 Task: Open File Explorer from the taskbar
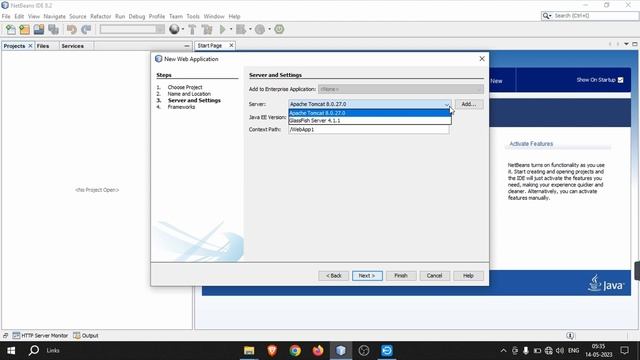(249, 351)
